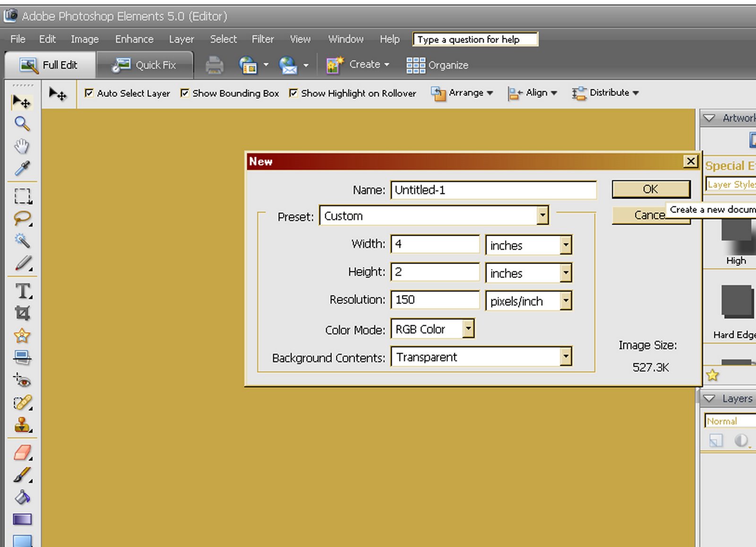This screenshot has width=756, height=547.
Task: Select the Hand tool
Action: pos(22,146)
